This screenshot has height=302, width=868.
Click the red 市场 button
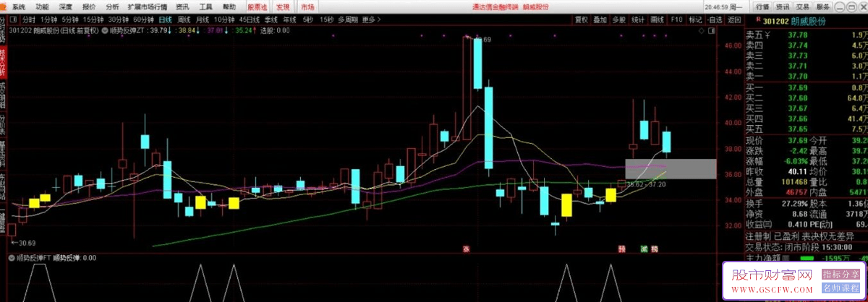307,6
